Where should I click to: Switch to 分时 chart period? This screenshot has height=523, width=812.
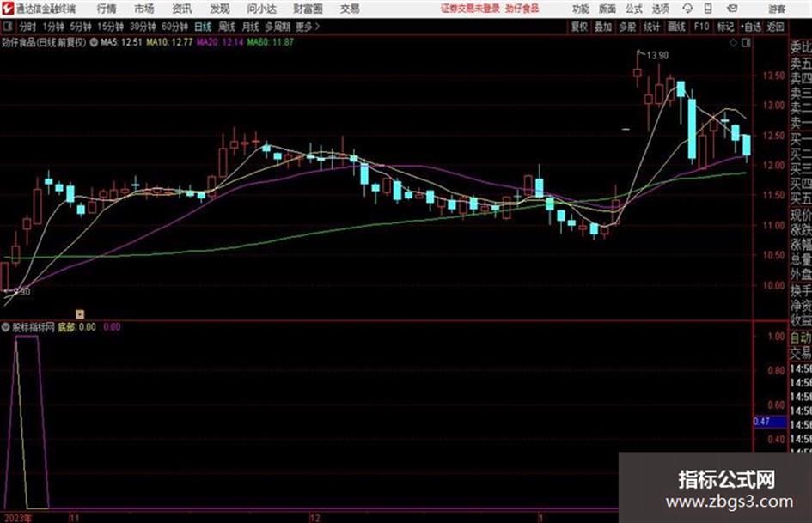point(28,27)
